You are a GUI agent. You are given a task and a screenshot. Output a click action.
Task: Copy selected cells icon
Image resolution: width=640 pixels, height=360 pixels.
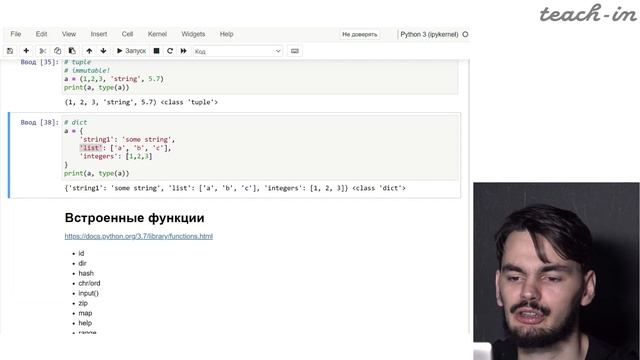[x=57, y=51]
